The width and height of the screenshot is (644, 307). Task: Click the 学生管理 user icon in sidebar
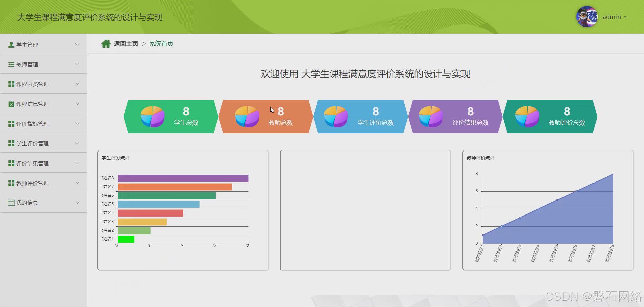pos(11,44)
